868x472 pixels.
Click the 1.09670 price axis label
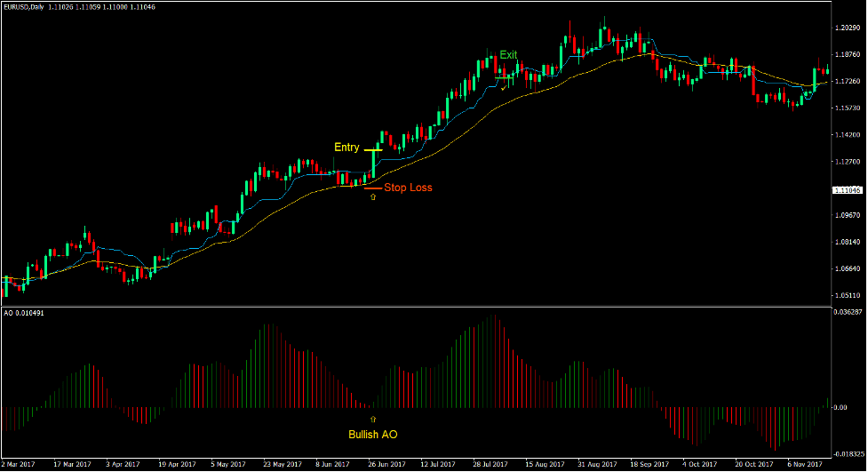click(848, 215)
